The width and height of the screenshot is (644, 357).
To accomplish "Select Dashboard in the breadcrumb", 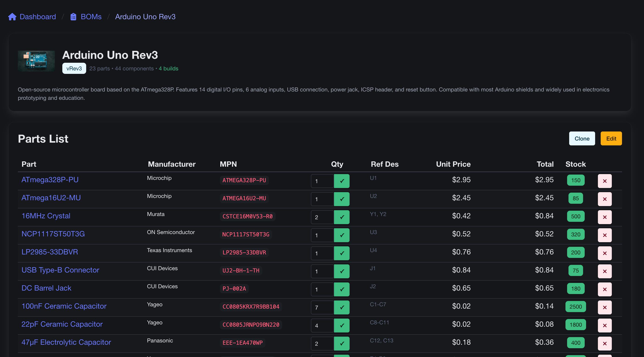I will tap(38, 17).
